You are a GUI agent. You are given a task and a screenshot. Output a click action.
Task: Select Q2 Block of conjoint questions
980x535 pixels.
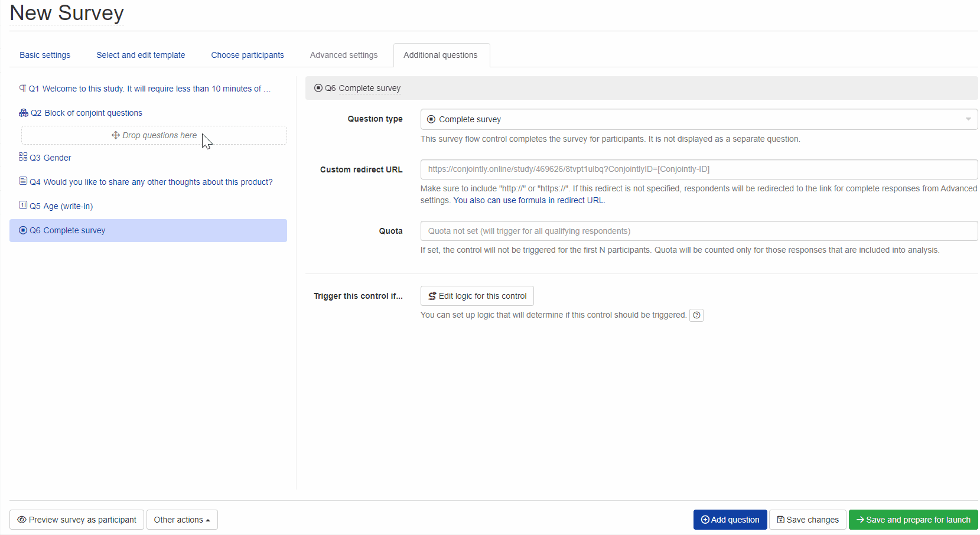tap(148, 113)
